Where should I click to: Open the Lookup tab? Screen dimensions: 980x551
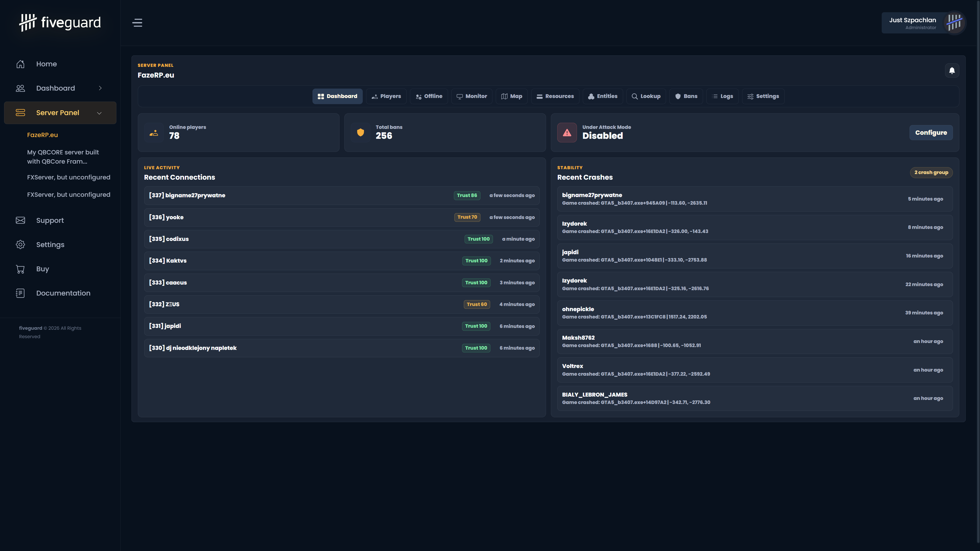pyautogui.click(x=646, y=96)
